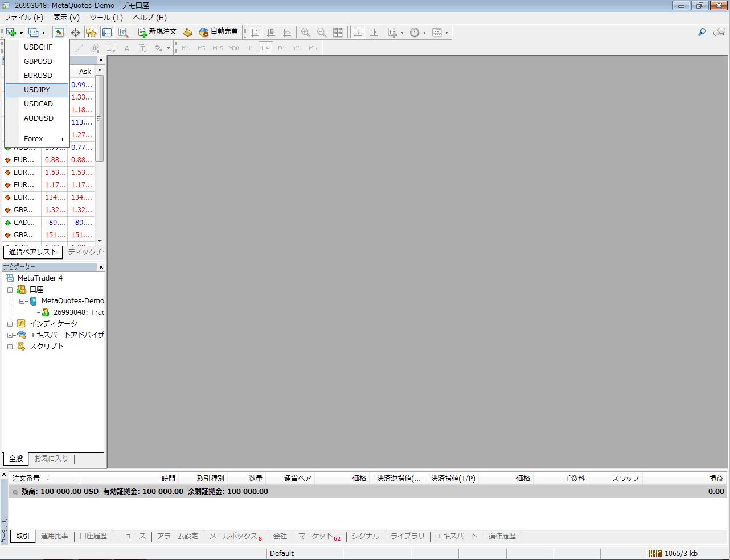Select the equidistant channel tool
Image resolution: width=730 pixels, height=560 pixels.
[95, 48]
